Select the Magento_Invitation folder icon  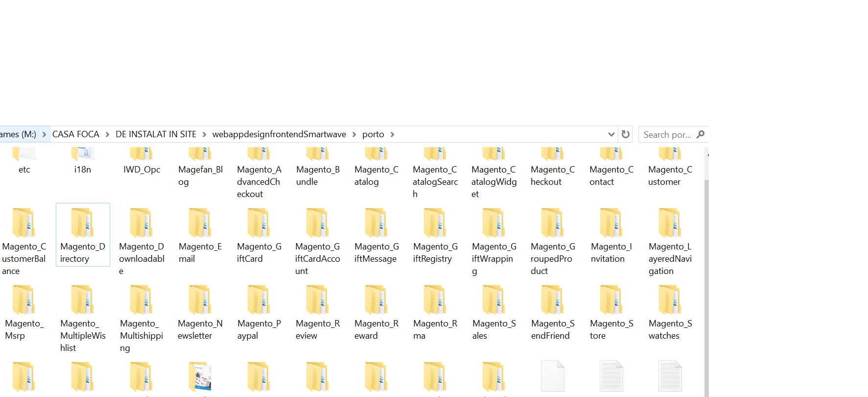click(x=611, y=223)
